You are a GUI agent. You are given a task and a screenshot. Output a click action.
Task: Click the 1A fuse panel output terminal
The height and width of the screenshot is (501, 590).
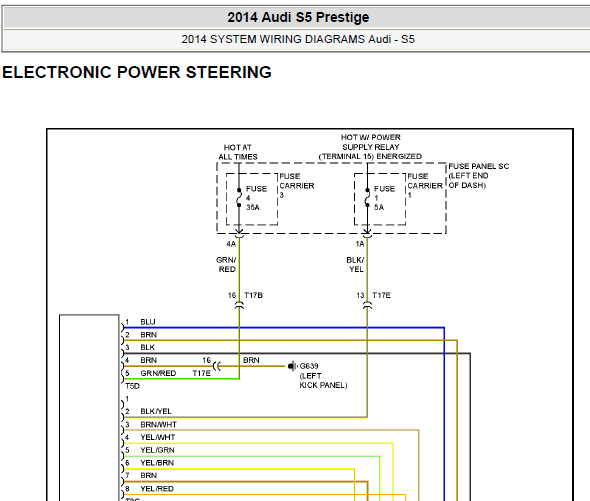pyautogui.click(x=367, y=234)
